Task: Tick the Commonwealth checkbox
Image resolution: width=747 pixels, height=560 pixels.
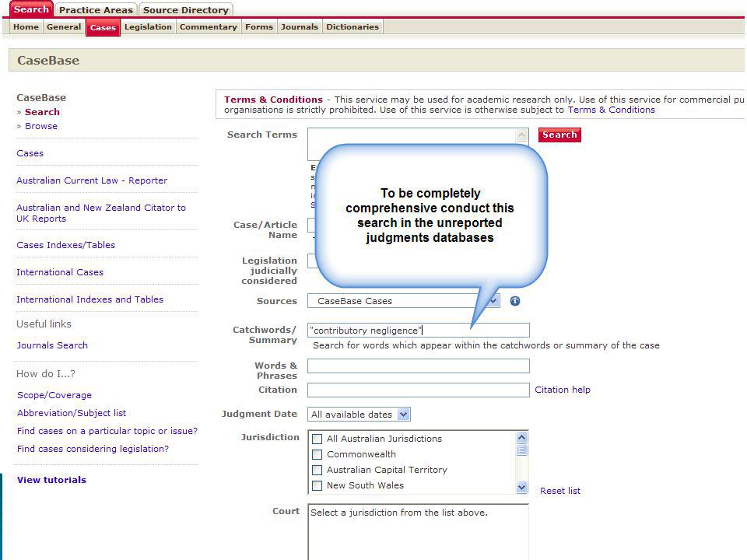Action: pyautogui.click(x=317, y=454)
